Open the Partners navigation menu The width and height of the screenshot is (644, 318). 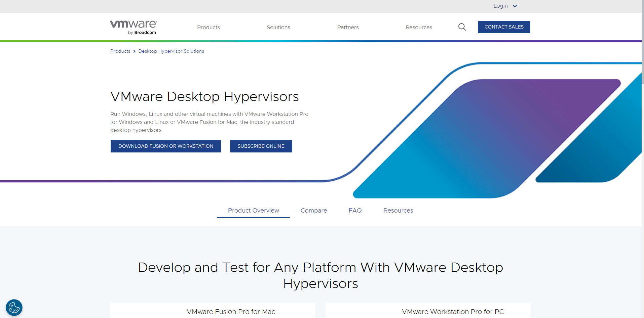coord(348,28)
